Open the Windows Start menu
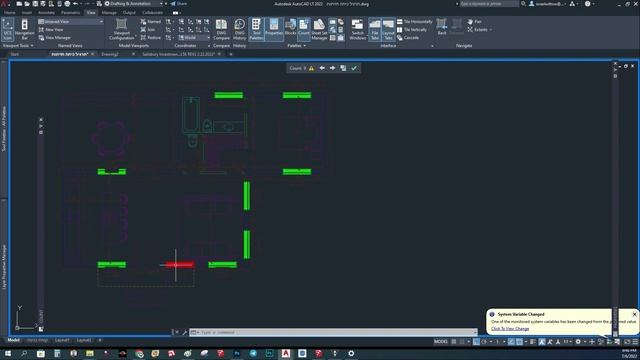The image size is (640, 360). point(8,353)
